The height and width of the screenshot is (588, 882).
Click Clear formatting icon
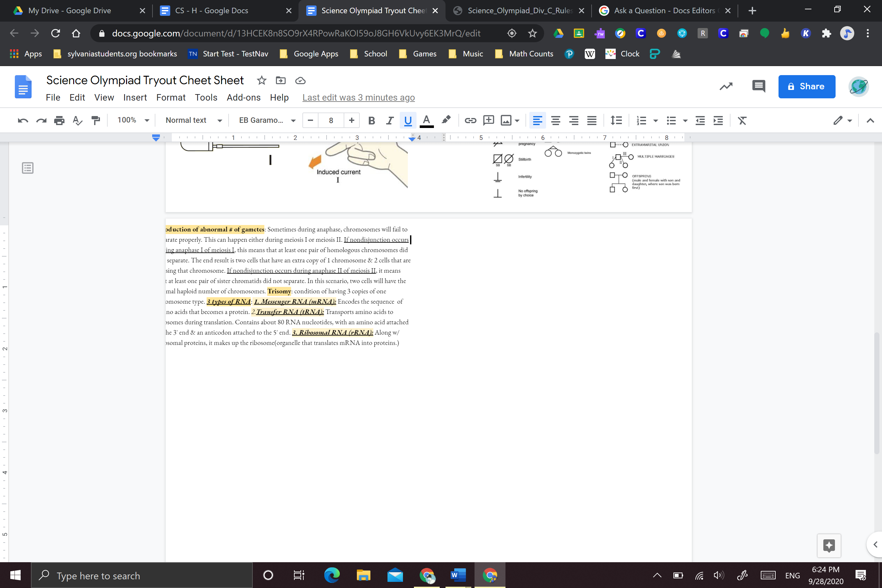pyautogui.click(x=742, y=120)
